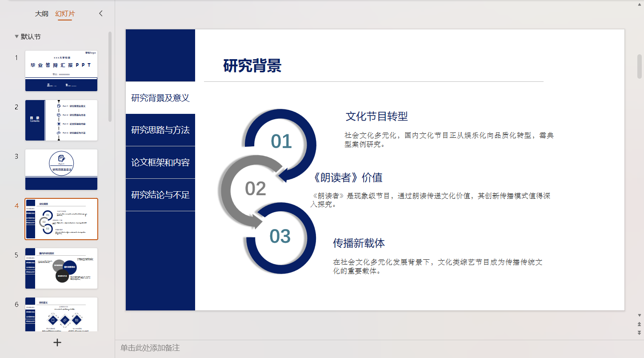Select the sidebar item 研究背景及意义
The image size is (644, 358).
pos(160,98)
